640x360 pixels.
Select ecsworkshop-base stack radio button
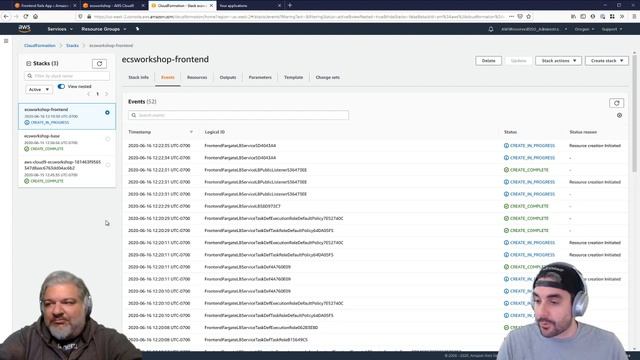(108, 139)
